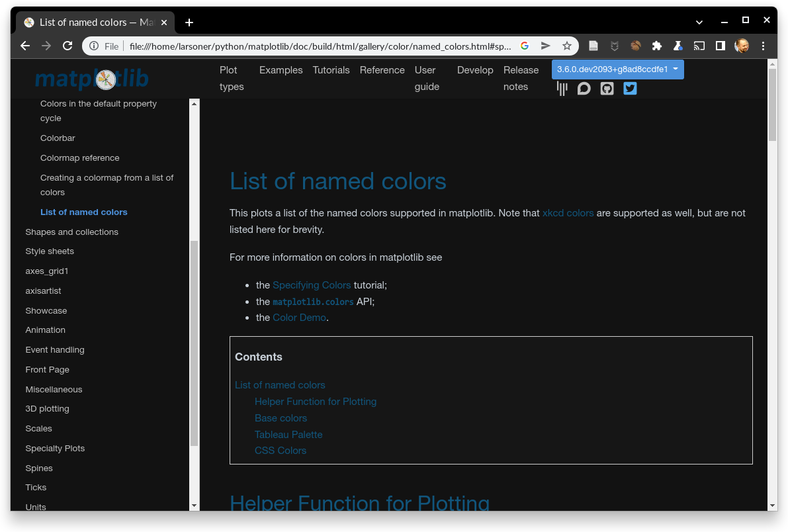This screenshot has width=788, height=532.
Task: Open Tutorials in the navbar
Action: point(331,70)
